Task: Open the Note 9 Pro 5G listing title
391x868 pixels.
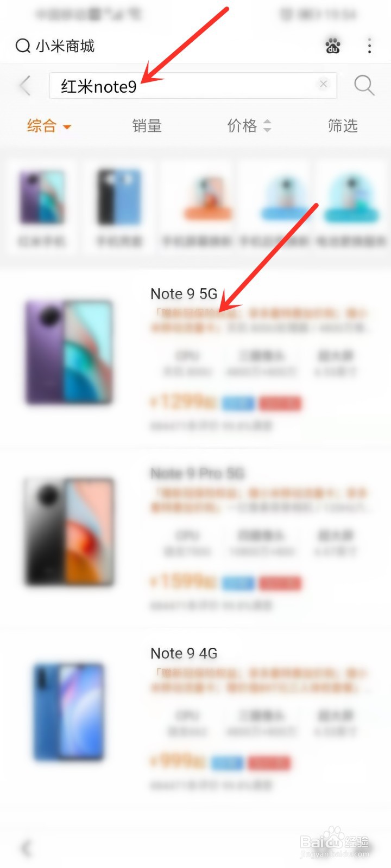Action: click(x=197, y=473)
